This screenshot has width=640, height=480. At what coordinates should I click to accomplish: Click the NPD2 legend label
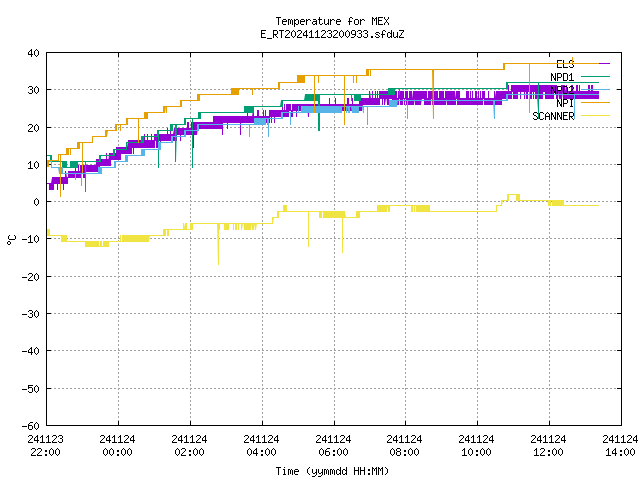pyautogui.click(x=562, y=90)
